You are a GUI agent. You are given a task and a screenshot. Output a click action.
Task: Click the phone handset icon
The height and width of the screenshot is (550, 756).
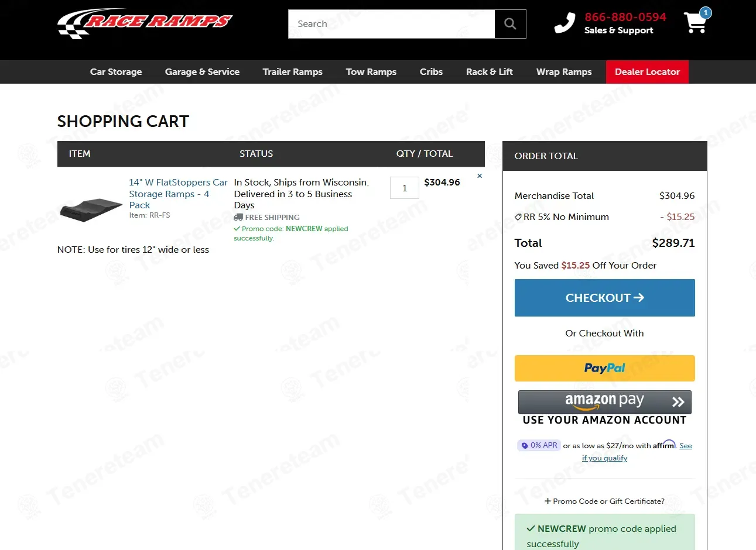(565, 23)
